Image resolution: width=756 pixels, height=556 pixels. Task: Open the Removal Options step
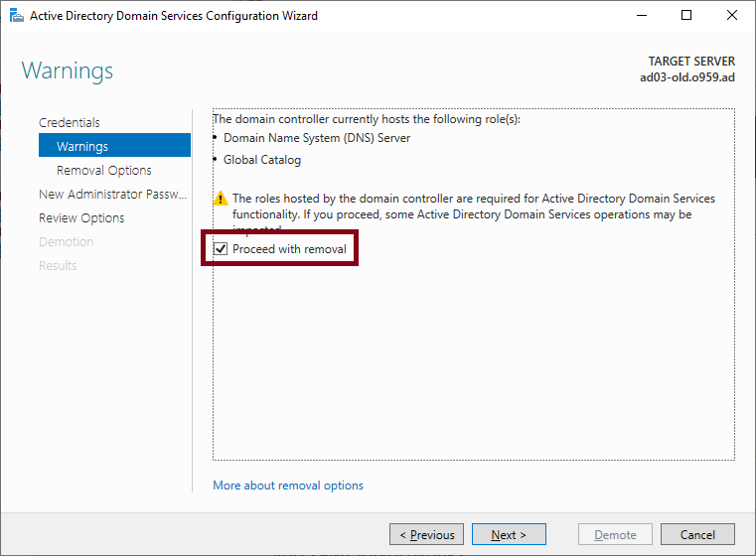click(103, 170)
